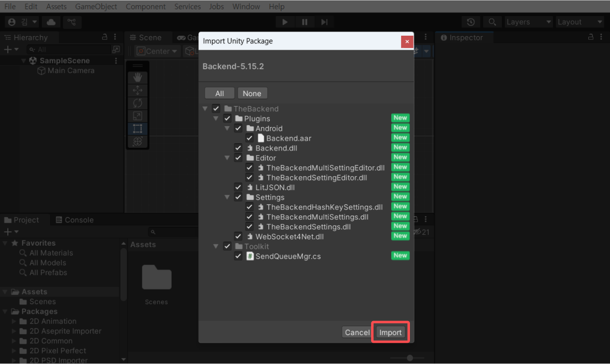Screen dimensions: 610x364
Task: Expand the 2D Animation package
Action: point(13,321)
